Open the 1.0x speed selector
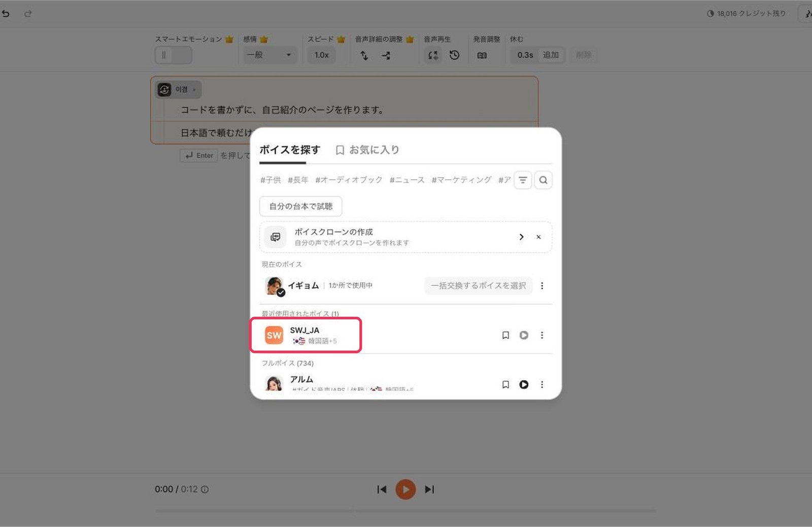 tap(321, 55)
